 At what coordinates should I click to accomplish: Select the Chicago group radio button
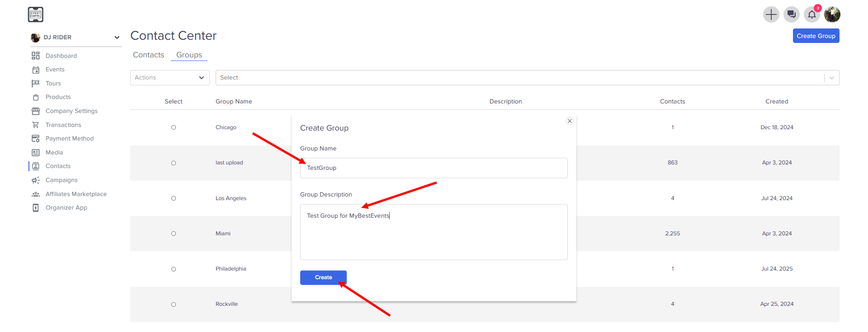pyautogui.click(x=174, y=127)
